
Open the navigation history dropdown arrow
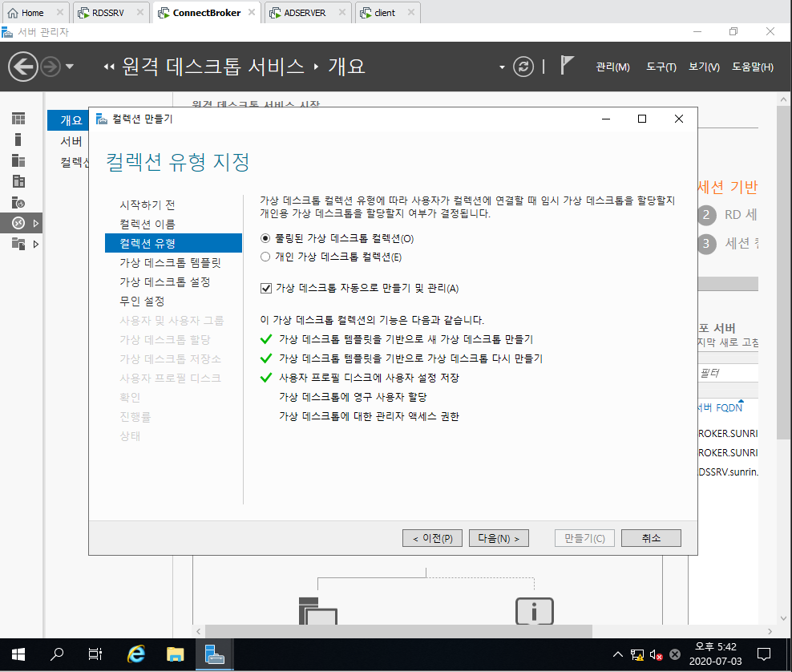(x=70, y=67)
